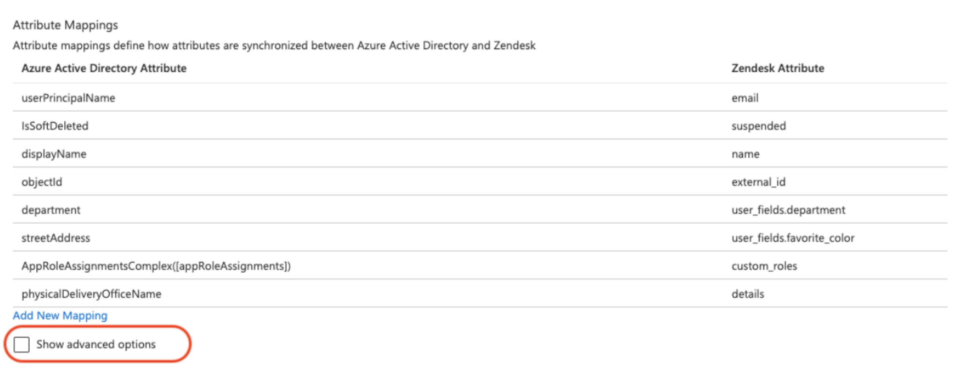This screenshot has width=980, height=381.
Task: Click the Zendesk Attribute column header
Action: [x=778, y=68]
